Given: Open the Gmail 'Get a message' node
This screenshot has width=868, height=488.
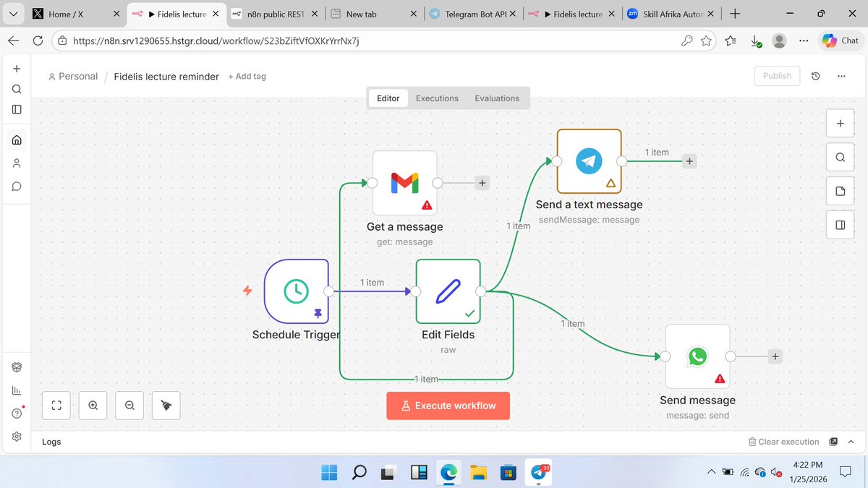Looking at the screenshot, I should click(404, 183).
